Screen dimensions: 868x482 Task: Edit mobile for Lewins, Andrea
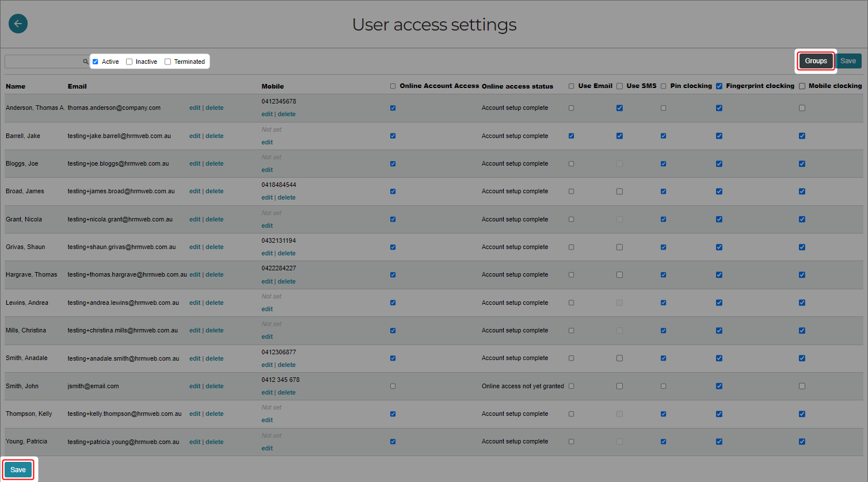(x=267, y=309)
